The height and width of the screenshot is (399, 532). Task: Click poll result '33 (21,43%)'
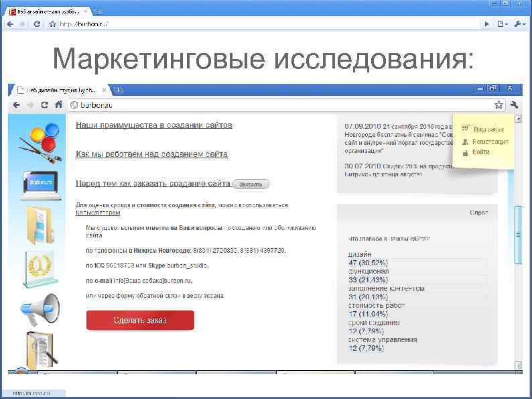coord(368,280)
